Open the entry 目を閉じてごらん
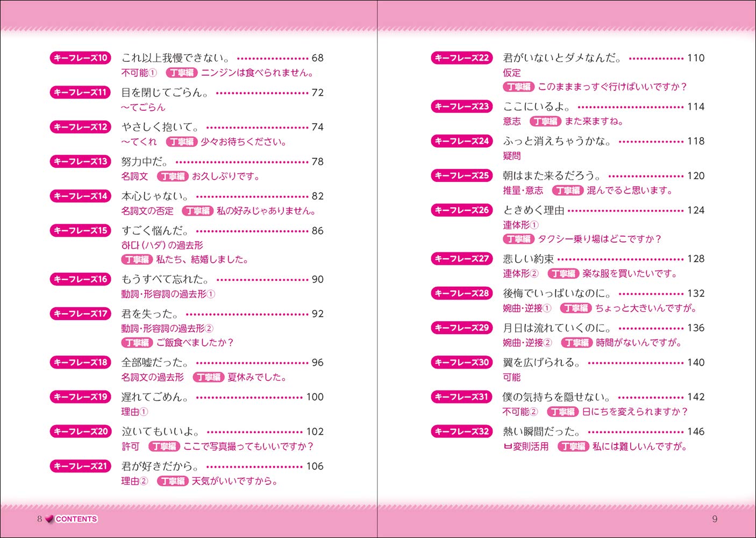The height and width of the screenshot is (538, 756). [x=165, y=93]
